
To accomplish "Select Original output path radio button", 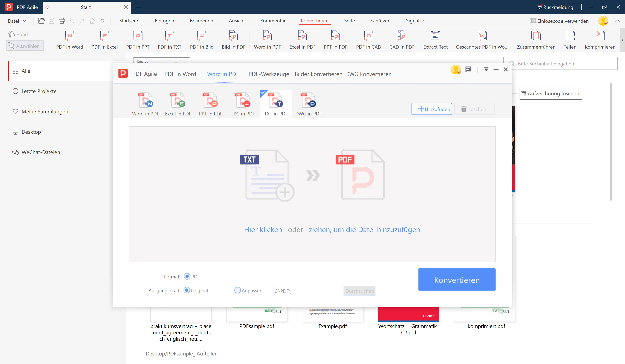I will (187, 290).
